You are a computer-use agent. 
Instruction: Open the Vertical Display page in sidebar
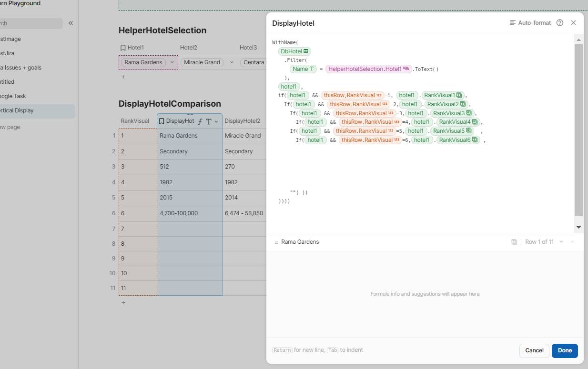(19, 110)
